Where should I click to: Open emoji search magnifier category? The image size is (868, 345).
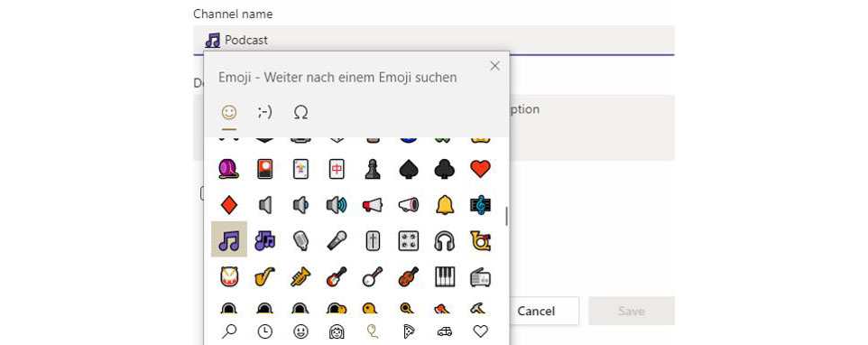coord(228,331)
